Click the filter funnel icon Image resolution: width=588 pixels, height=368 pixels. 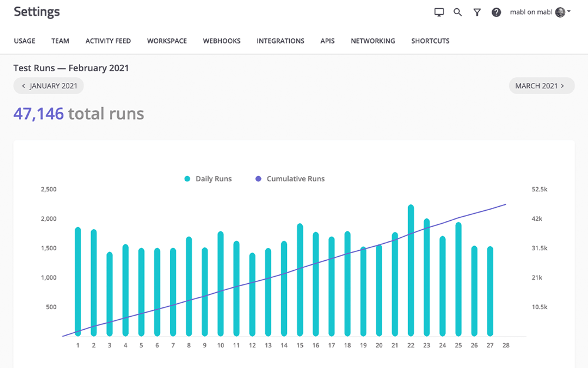point(477,12)
